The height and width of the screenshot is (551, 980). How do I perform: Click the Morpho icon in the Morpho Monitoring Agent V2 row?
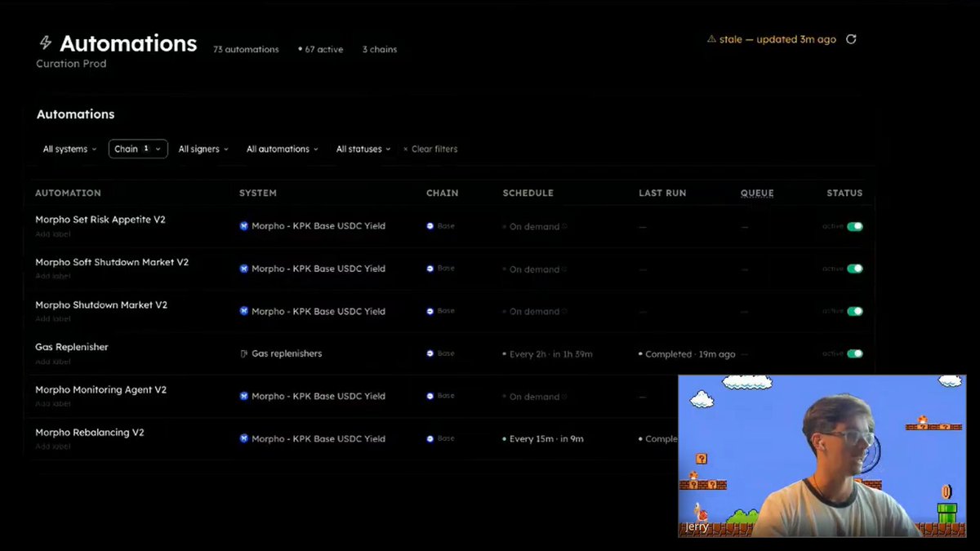tap(243, 396)
